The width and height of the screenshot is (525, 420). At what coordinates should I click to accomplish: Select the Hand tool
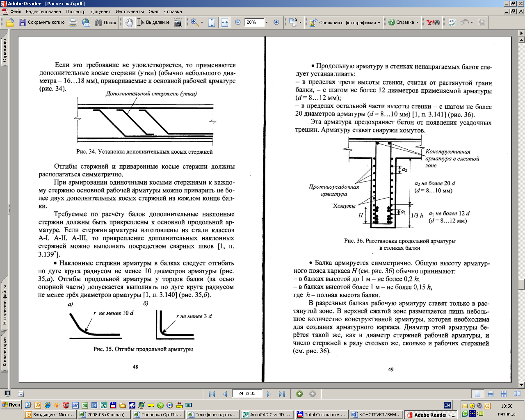pyautogui.click(x=129, y=23)
